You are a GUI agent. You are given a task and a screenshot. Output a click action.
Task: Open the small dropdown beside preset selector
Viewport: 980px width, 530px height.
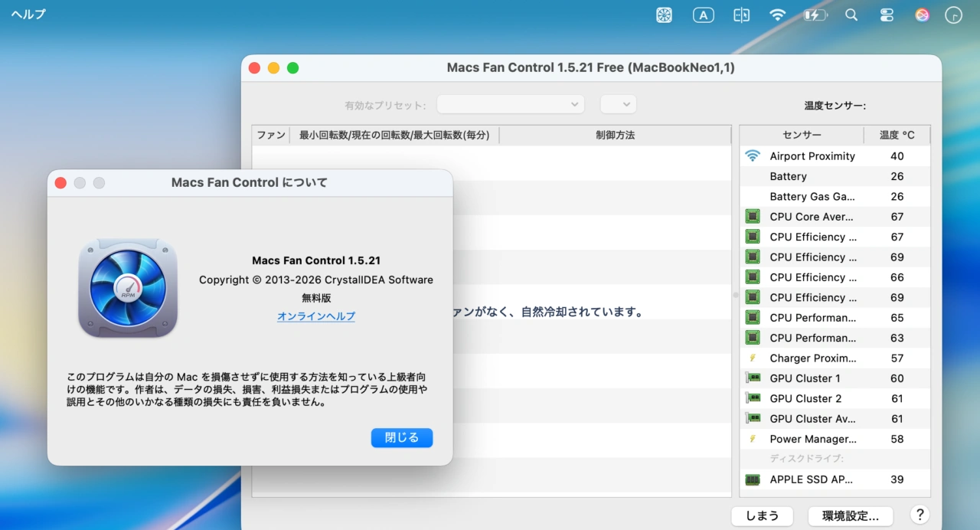(x=618, y=105)
